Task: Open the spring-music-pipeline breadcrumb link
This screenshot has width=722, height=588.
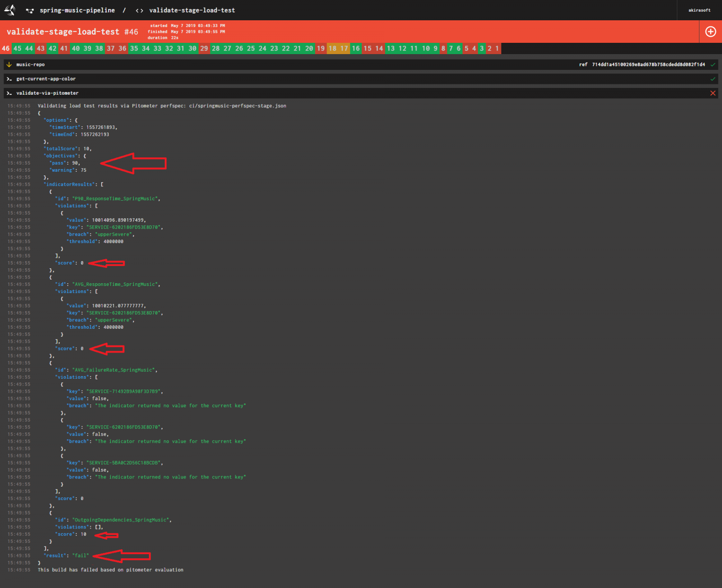Action: click(x=78, y=10)
